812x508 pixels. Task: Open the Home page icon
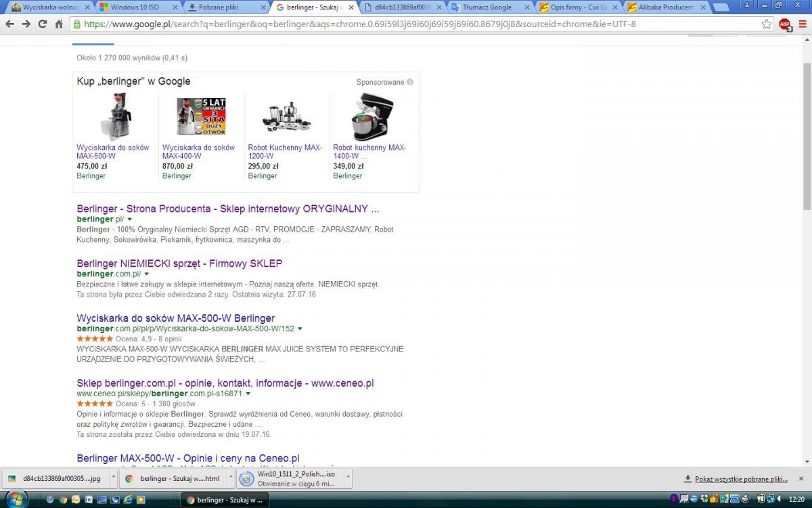tap(59, 24)
